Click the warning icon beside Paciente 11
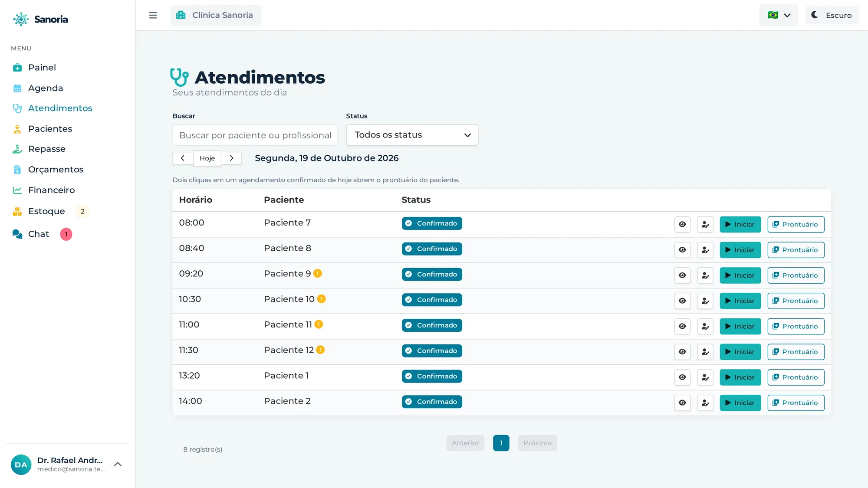This screenshot has height=488, width=868. coord(319,324)
